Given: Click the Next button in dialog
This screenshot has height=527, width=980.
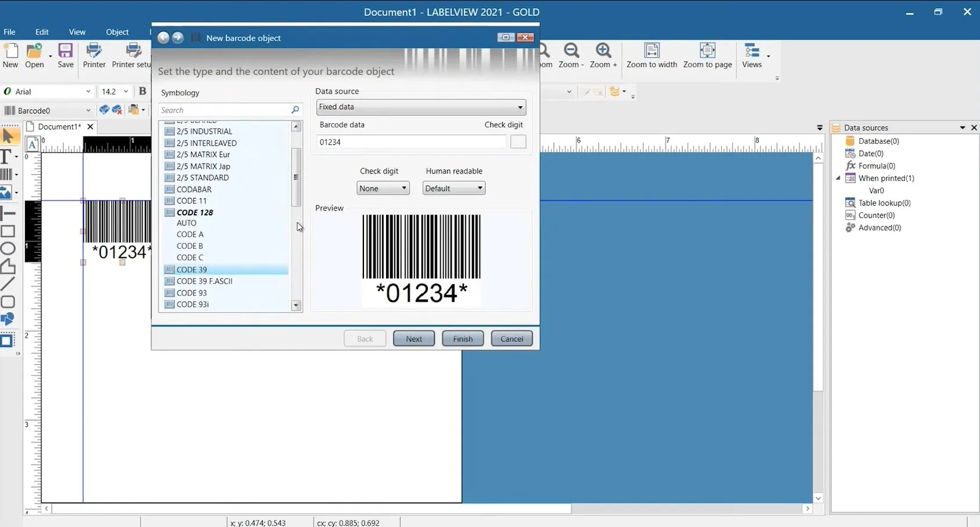Looking at the screenshot, I should 414,338.
